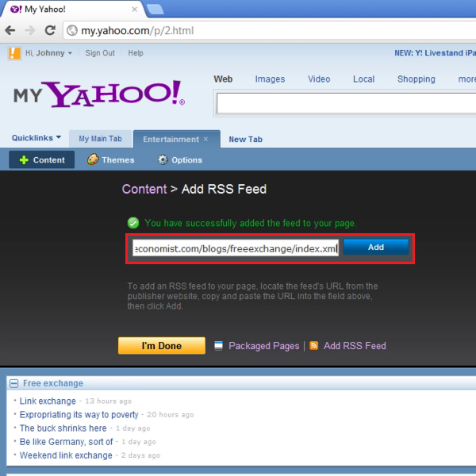Open a new browser tab
476x476 pixels.
click(155, 9)
